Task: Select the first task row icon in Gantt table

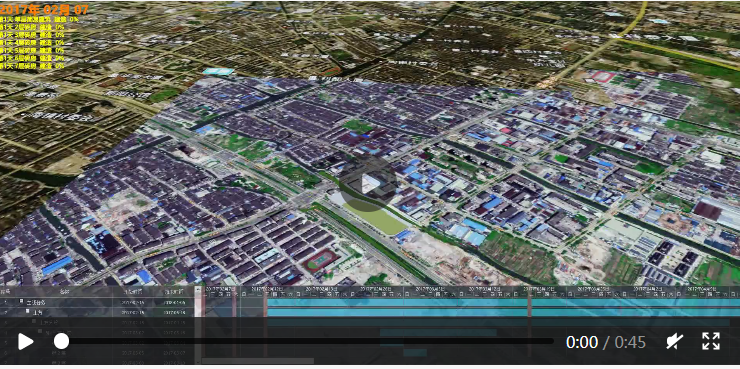Action: click(x=22, y=302)
